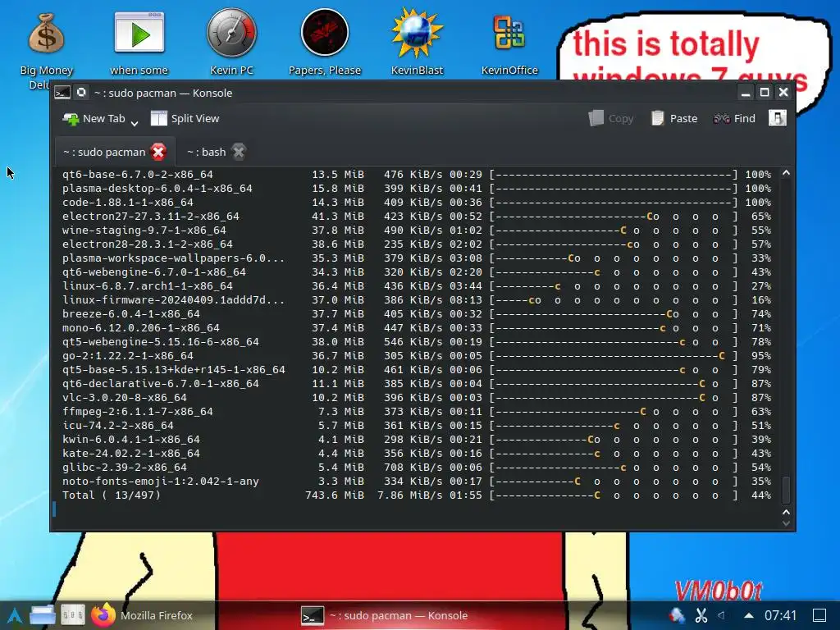Click the 'vlc-3.0.20-8-x86_64' package name
The height and width of the screenshot is (630, 840).
[125, 398]
